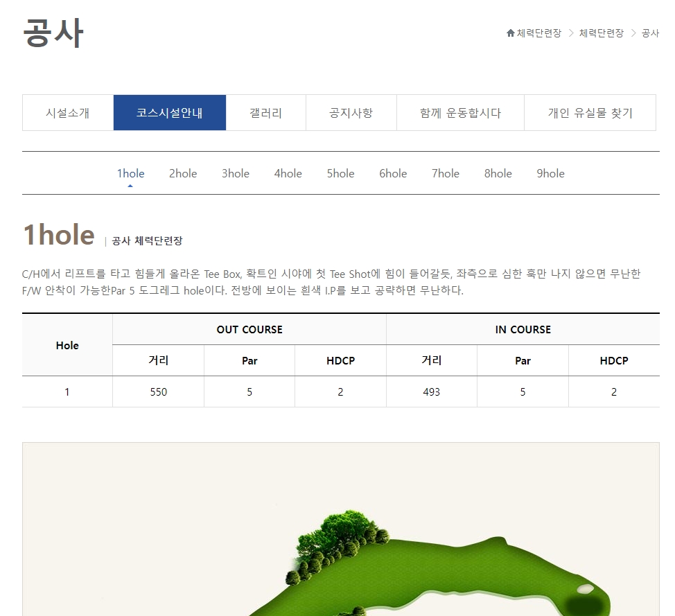Open the 3hole page

(x=235, y=173)
